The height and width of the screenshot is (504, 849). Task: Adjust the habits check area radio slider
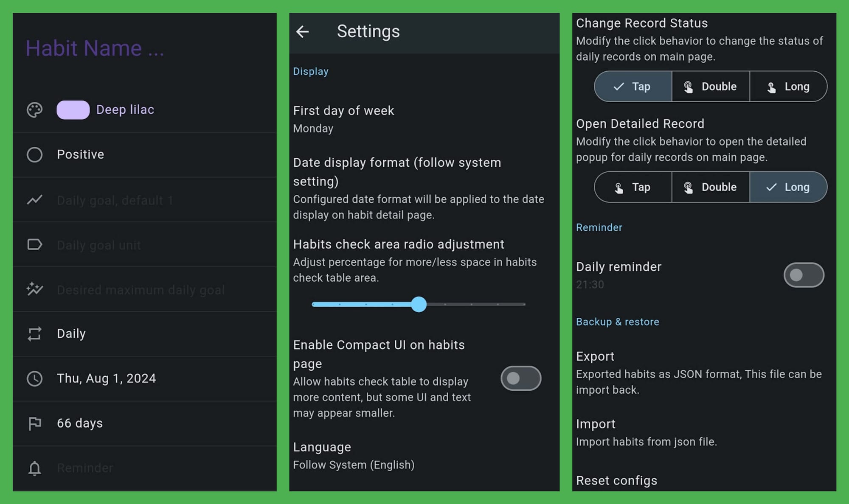(419, 305)
